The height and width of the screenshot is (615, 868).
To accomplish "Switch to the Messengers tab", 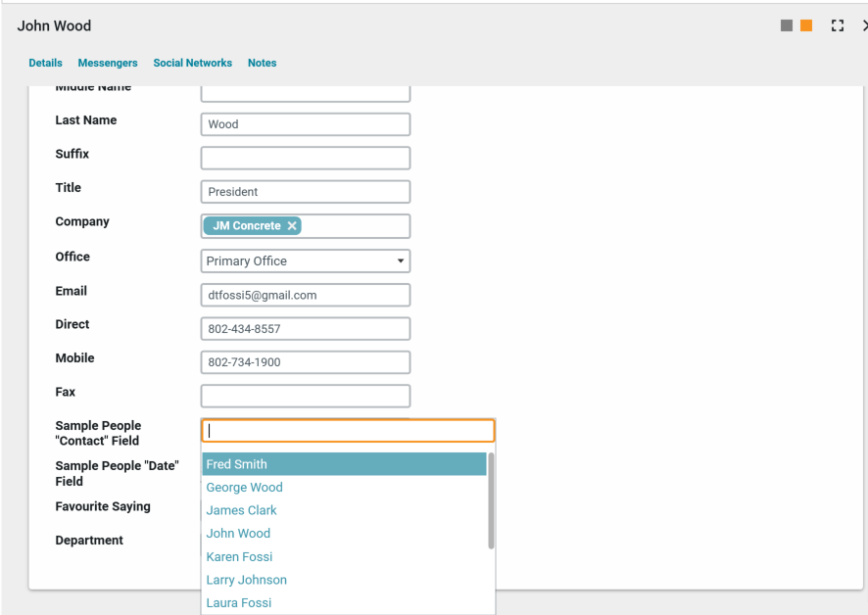I will tap(108, 63).
